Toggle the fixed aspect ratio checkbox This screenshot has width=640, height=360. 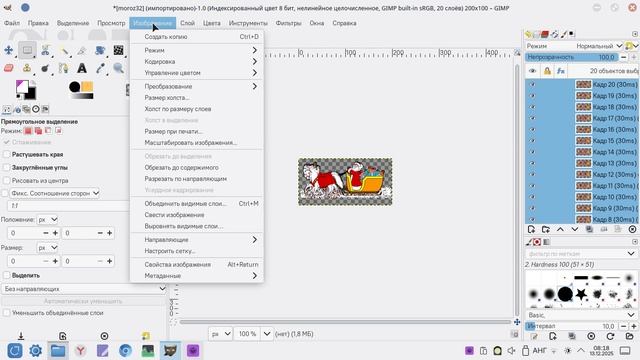(x=5, y=193)
